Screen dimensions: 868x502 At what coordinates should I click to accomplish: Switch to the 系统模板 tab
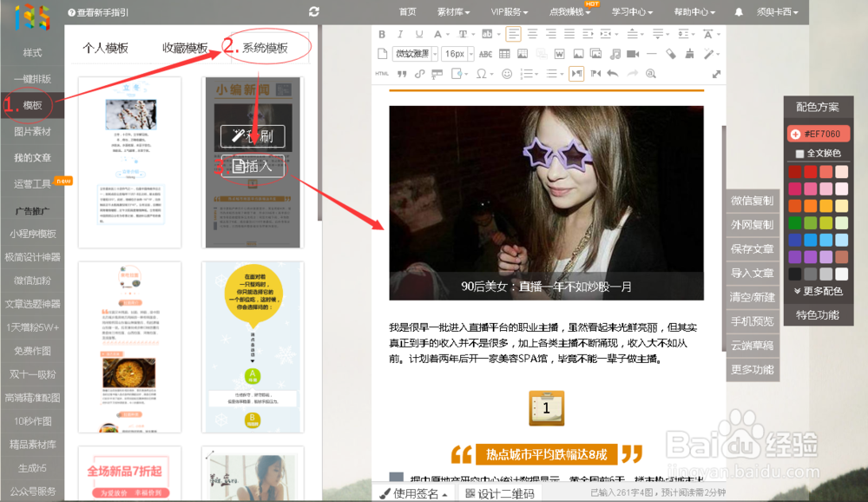coord(265,48)
